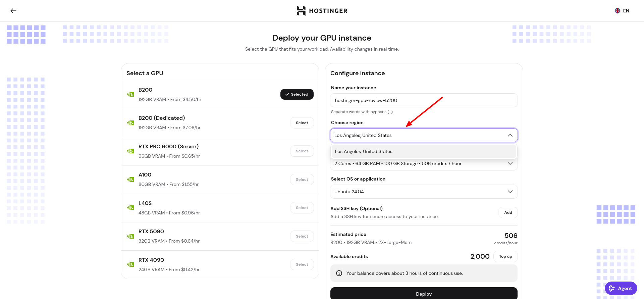Open the Agent assistant chat
The image size is (644, 299).
[x=621, y=288]
